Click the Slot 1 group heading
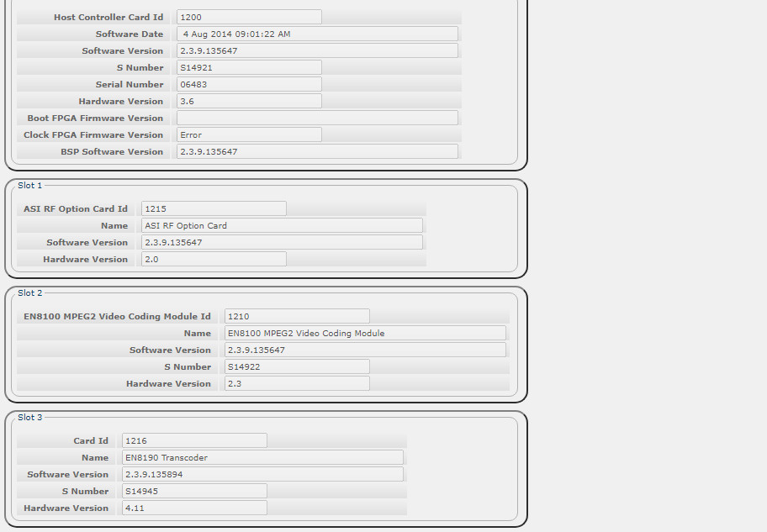The width and height of the screenshot is (767, 532). coord(29,186)
